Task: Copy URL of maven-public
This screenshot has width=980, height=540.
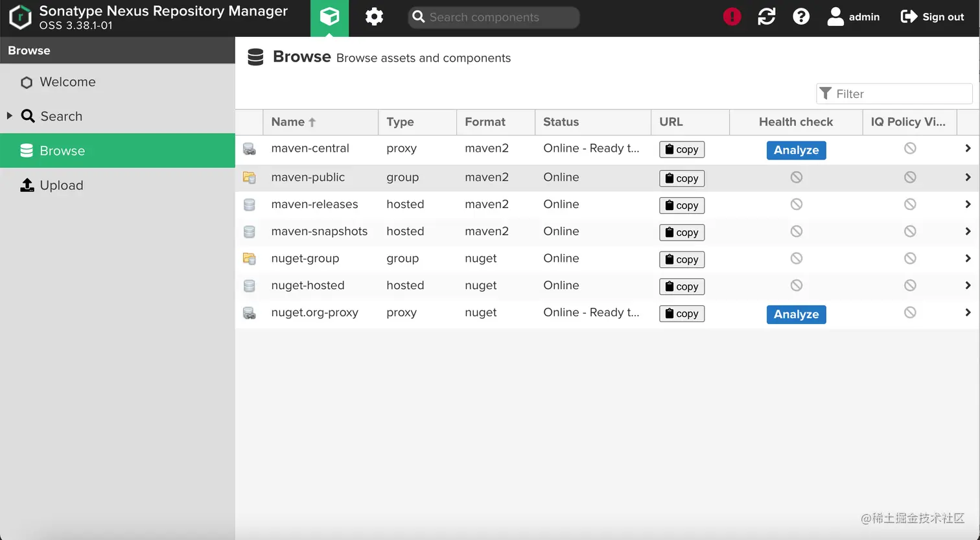Action: pos(682,178)
